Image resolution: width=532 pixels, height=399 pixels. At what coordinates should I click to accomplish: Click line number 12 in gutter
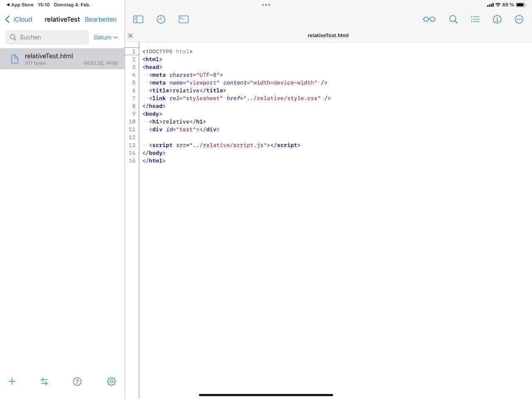[x=132, y=137]
